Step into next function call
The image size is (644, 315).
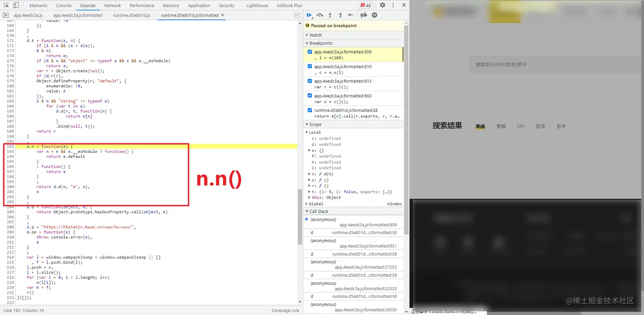coord(330,15)
